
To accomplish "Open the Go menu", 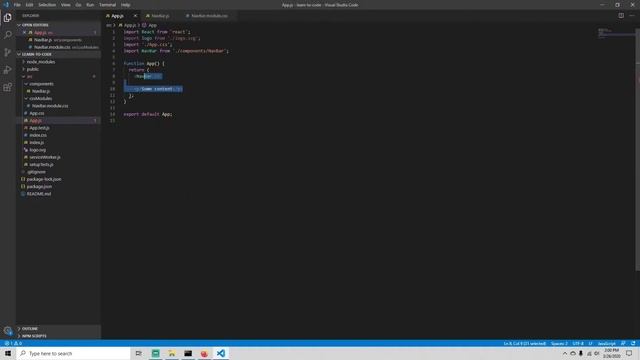I will pyautogui.click(x=78, y=5).
